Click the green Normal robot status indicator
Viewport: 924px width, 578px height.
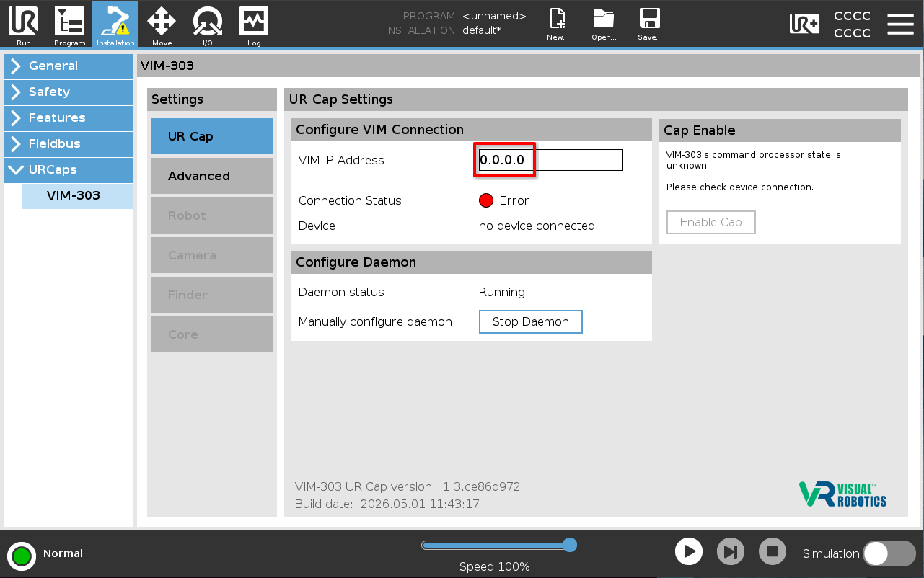click(22, 556)
